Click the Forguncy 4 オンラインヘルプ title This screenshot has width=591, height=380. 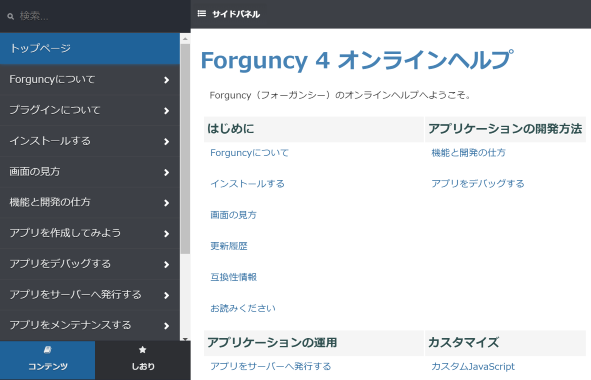point(357,60)
